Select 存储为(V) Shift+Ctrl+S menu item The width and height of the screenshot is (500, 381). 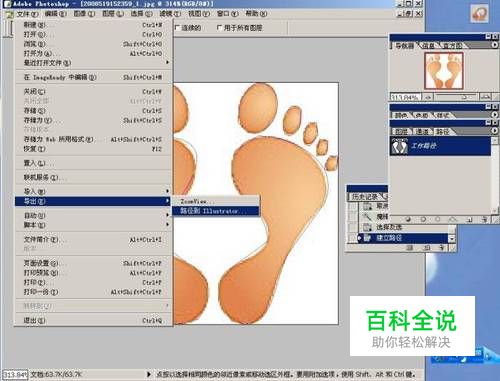[x=93, y=120]
